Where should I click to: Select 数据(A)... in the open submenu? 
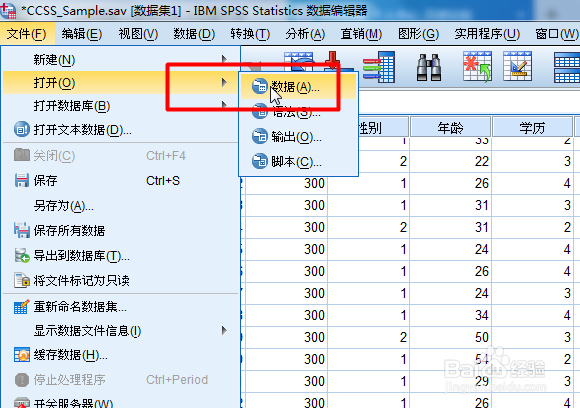299,87
